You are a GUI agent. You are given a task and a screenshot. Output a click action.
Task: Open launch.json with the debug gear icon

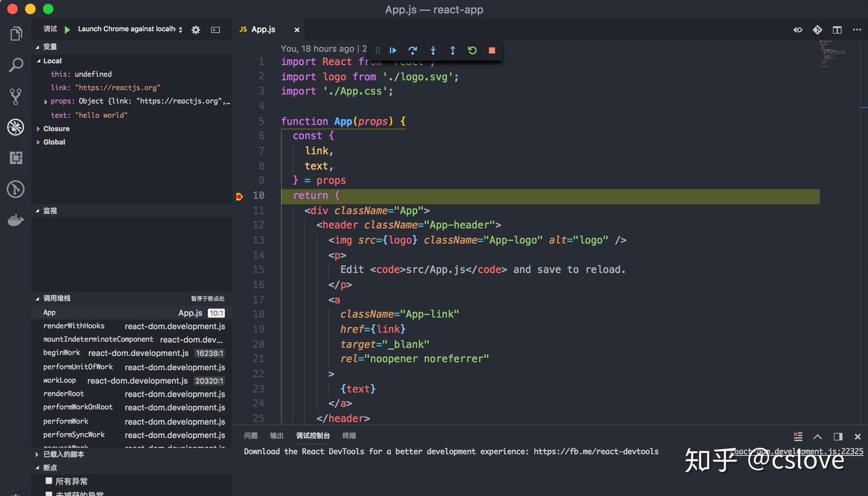196,30
